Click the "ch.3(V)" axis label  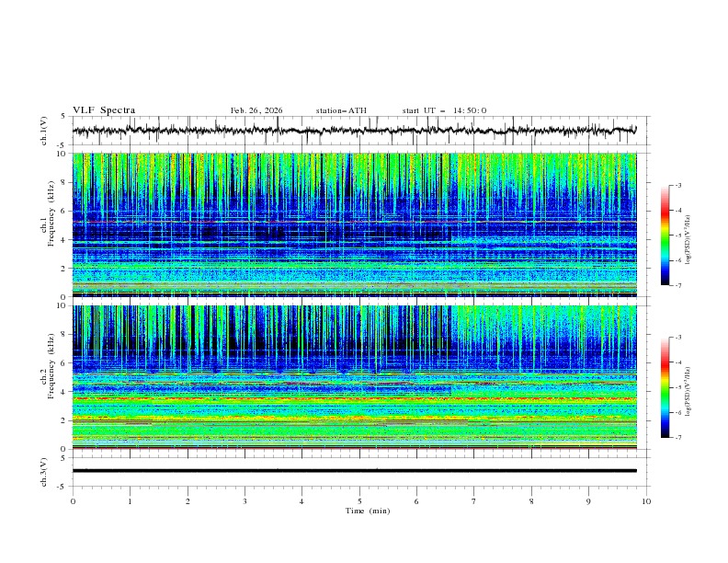tap(44, 472)
